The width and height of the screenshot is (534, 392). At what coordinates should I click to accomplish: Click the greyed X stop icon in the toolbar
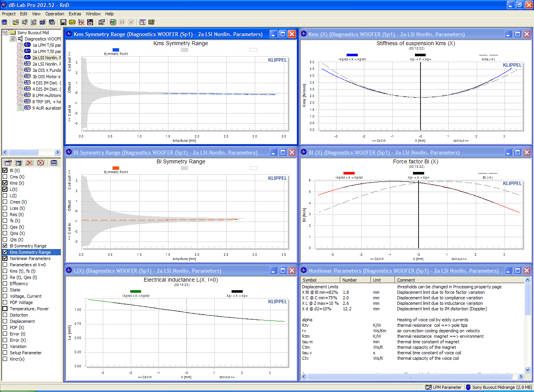131,22
